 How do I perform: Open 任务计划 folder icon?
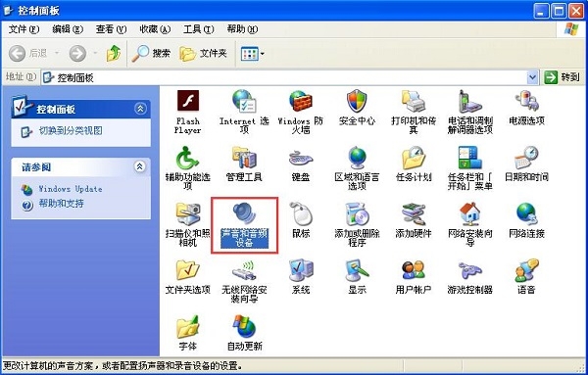click(414, 158)
